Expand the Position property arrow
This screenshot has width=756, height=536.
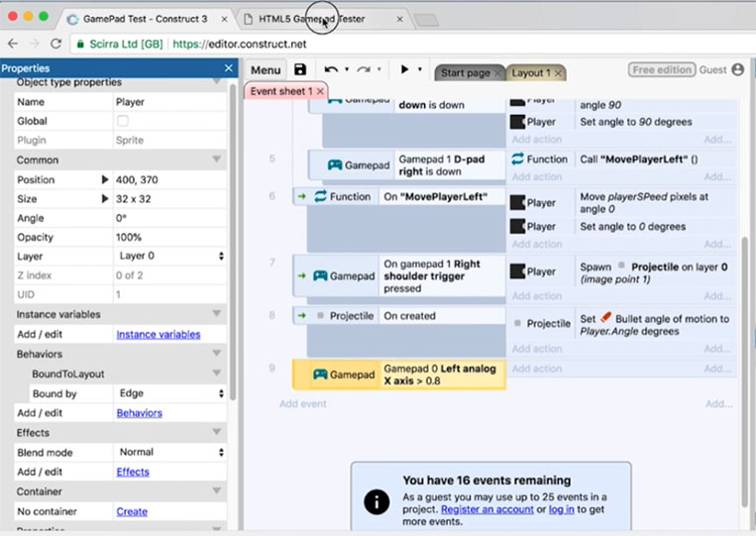[x=105, y=179]
